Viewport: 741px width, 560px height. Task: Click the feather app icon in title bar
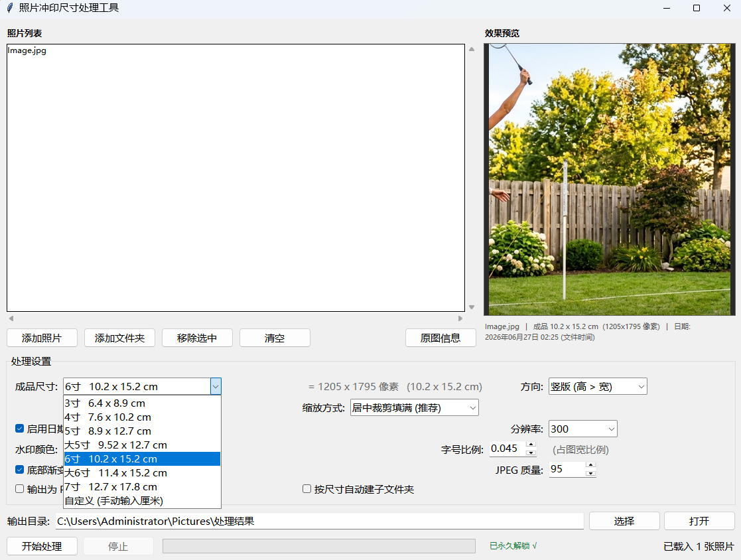pos(10,8)
